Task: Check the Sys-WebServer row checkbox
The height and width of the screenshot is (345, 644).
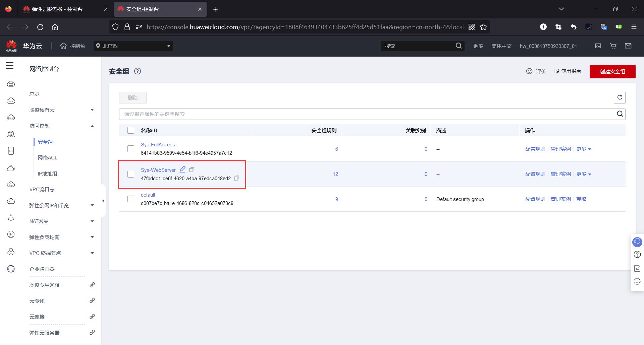Action: coord(131,174)
